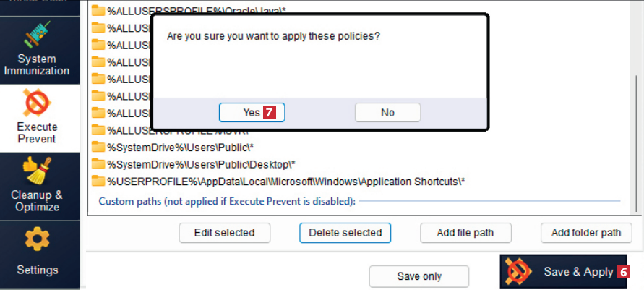This screenshot has width=644, height=290.
Task: Click the Save & Apply logo icon
Action: 518,271
